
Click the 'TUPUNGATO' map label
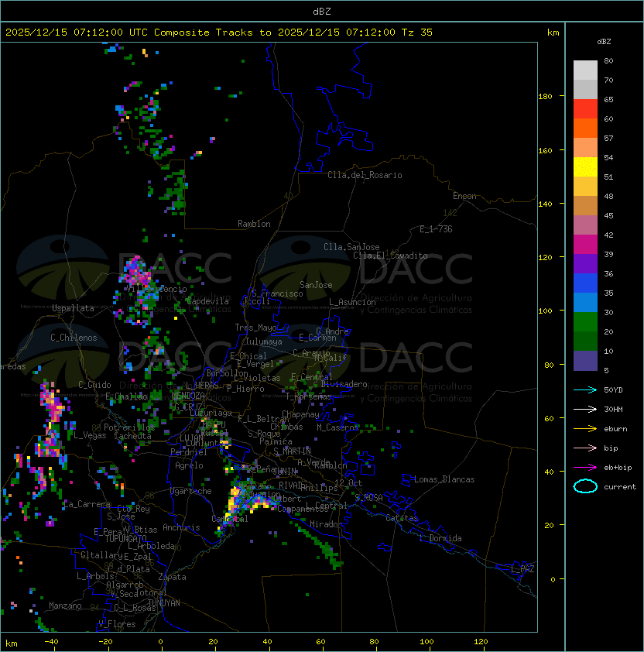pos(125,538)
